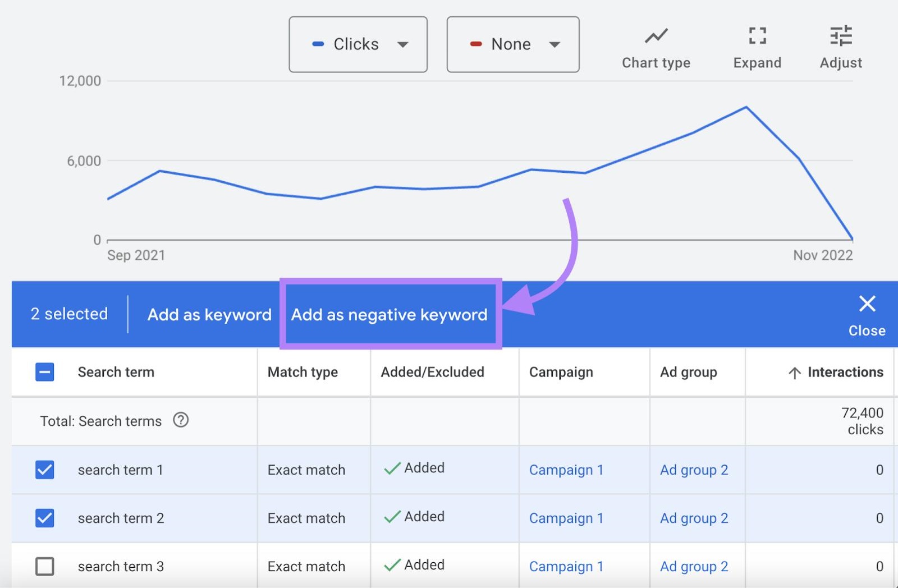Viewport: 898px width, 588px height.
Task: Close the selection action bar
Action: (867, 316)
